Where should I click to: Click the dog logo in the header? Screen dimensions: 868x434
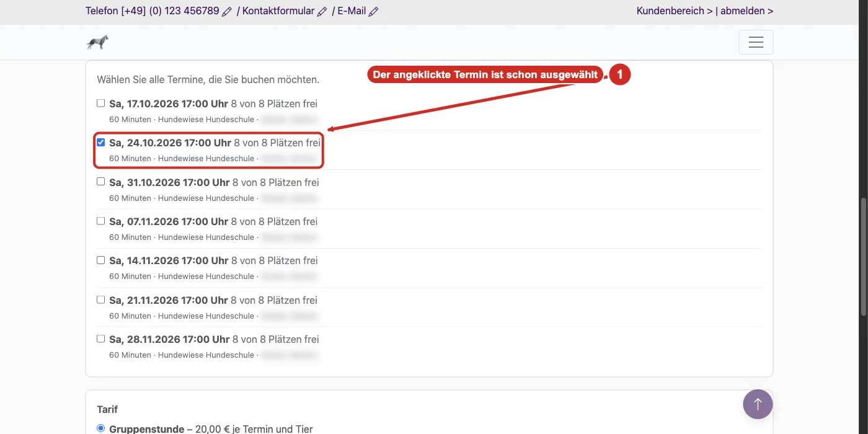(x=97, y=42)
